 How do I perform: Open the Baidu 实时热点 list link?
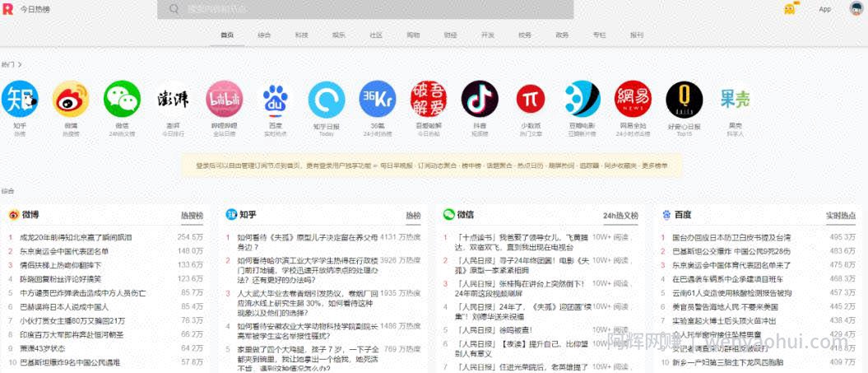[840, 215]
